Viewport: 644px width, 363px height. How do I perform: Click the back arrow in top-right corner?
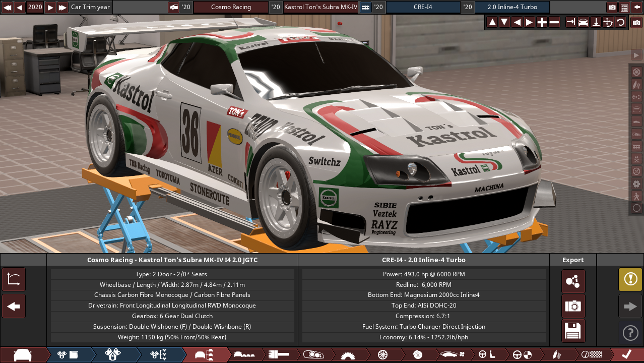(x=637, y=7)
